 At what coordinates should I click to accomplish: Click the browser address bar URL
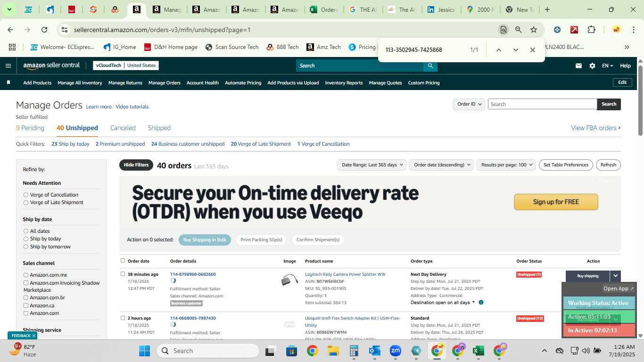pyautogui.click(x=162, y=30)
